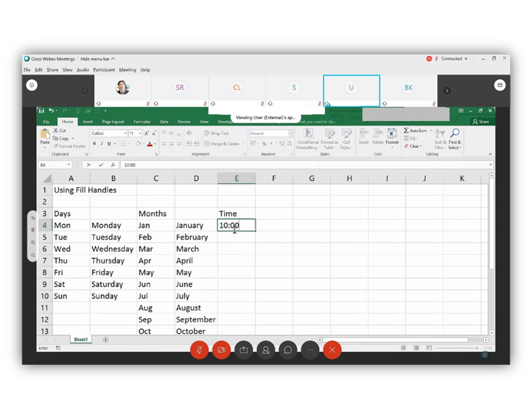Expand the Hide menu bar chevron
Image resolution: width=532 pixels, height=419 pixels.
(113, 59)
